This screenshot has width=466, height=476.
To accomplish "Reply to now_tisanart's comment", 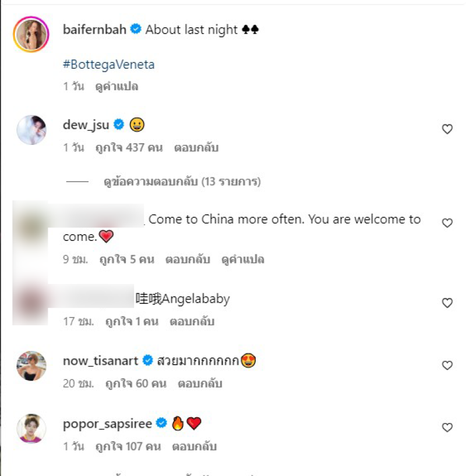I will pos(200,383).
